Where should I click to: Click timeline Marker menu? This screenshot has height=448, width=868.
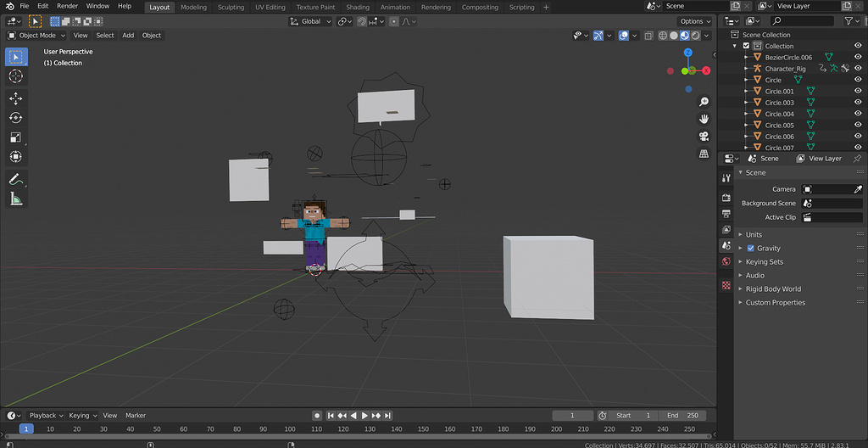click(136, 415)
